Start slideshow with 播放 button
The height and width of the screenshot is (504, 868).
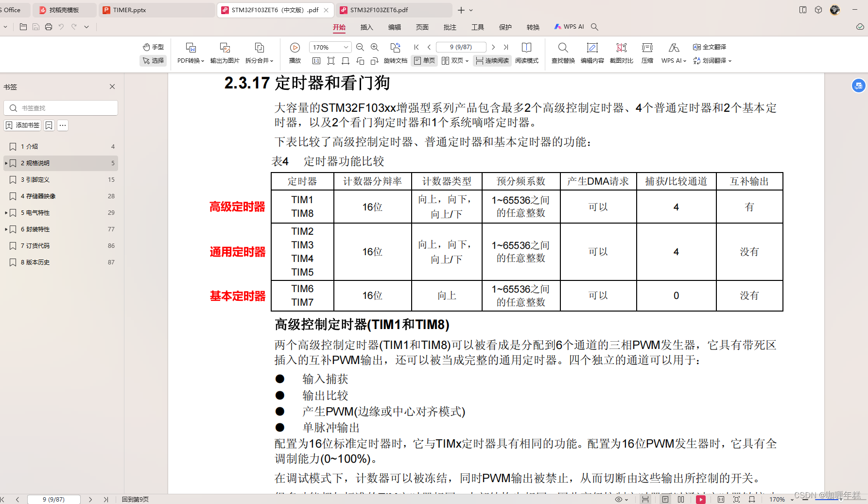[295, 53]
